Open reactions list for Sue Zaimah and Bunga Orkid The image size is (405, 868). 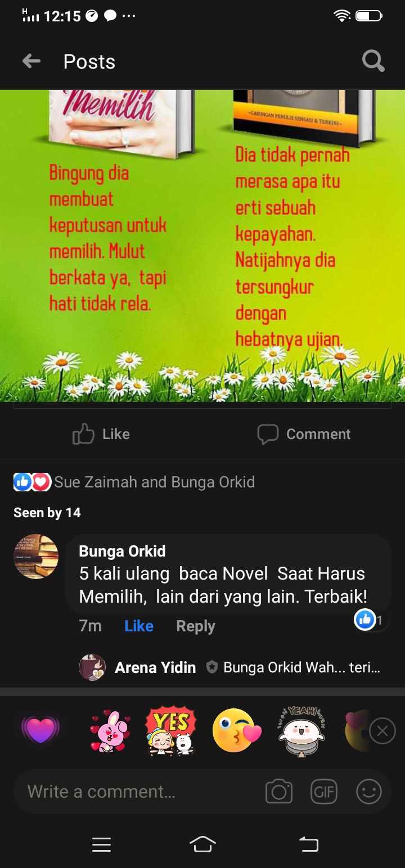134,482
